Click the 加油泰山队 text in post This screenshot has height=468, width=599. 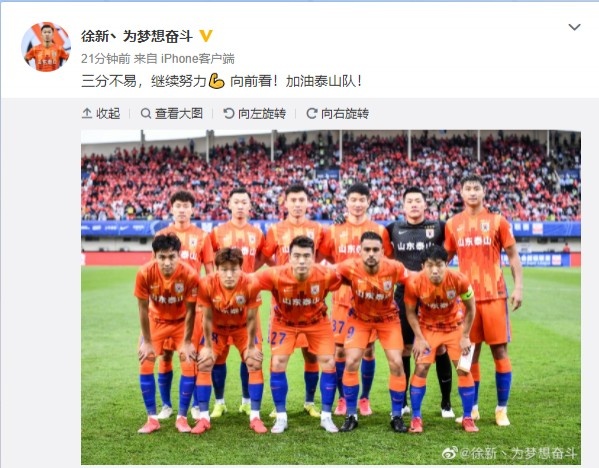point(321,81)
